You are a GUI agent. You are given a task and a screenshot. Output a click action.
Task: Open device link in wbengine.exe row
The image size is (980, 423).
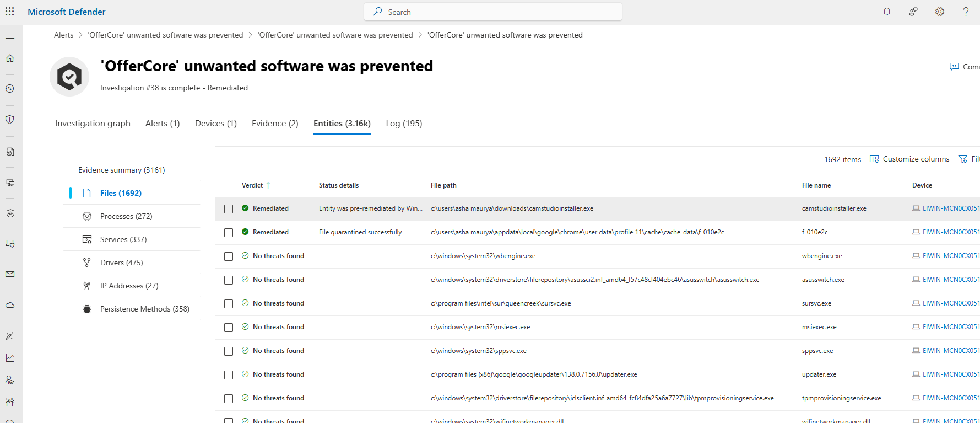coord(951,256)
